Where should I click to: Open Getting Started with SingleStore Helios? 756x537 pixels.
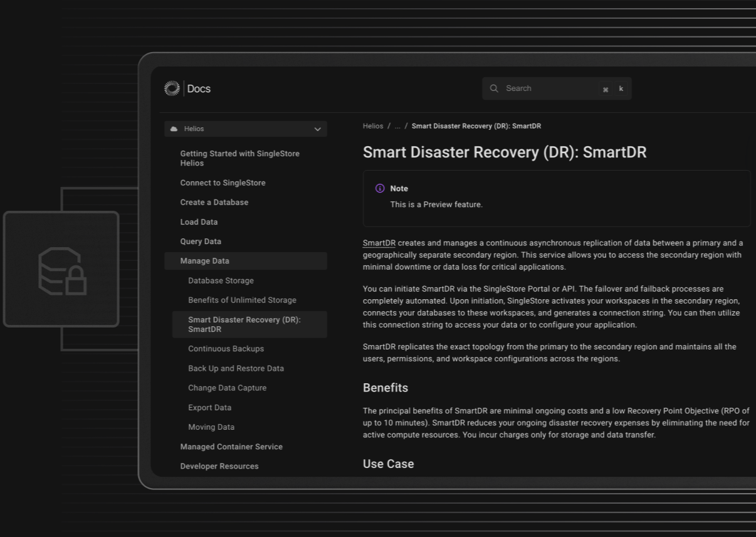(240, 158)
